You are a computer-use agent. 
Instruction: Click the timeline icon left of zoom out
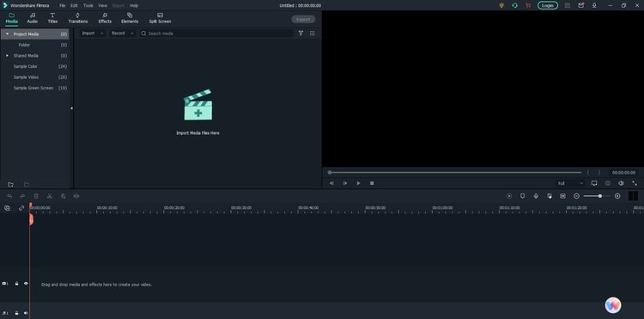562,196
